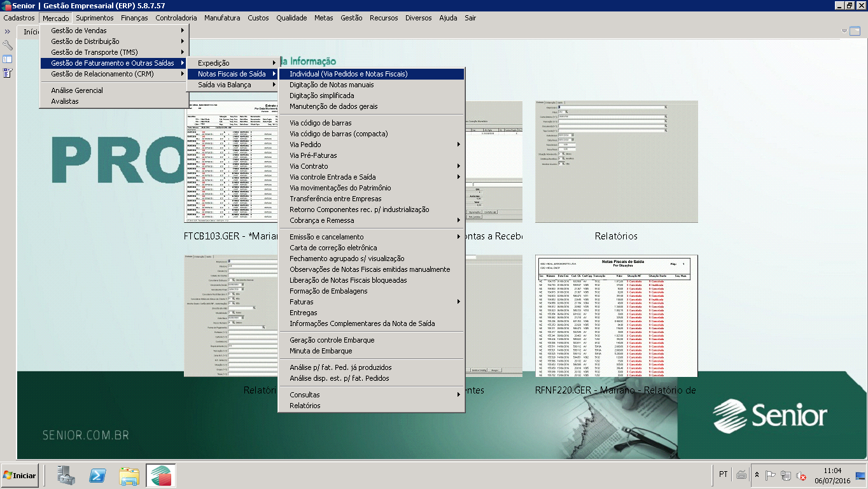
Task: Choose Minuta de Embarque
Action: (x=372, y=351)
